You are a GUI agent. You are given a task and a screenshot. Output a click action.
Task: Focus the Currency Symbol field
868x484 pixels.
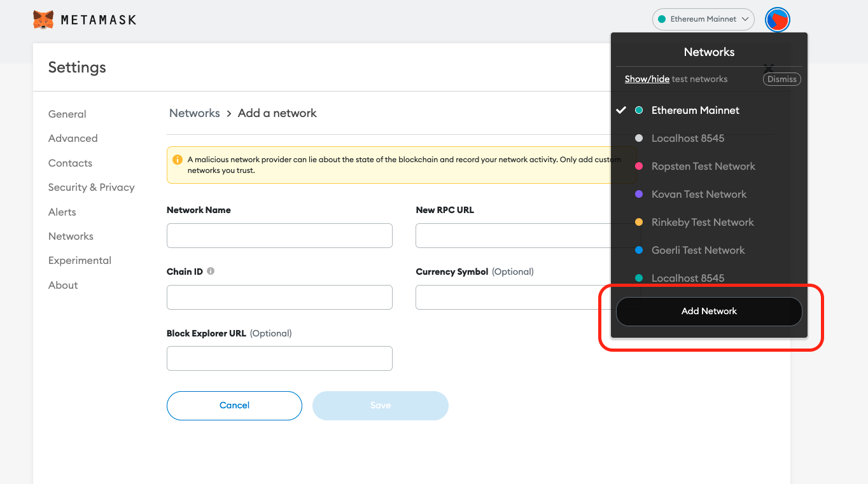(x=528, y=297)
